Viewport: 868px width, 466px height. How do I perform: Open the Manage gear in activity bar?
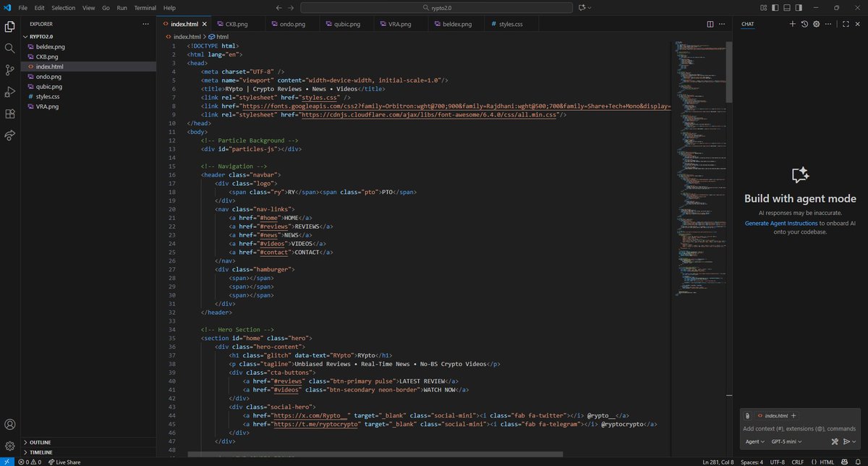[x=10, y=446]
